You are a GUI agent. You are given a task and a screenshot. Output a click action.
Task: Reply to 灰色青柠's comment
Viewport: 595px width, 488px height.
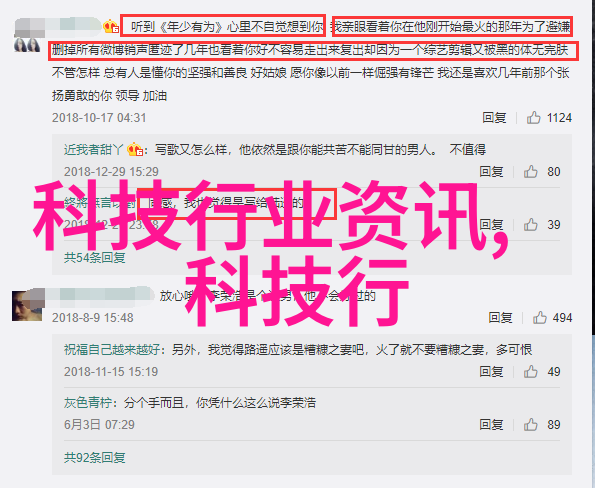[x=491, y=425]
